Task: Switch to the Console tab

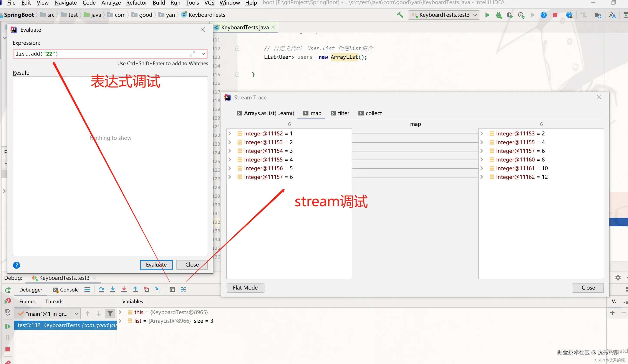Action: click(66, 290)
